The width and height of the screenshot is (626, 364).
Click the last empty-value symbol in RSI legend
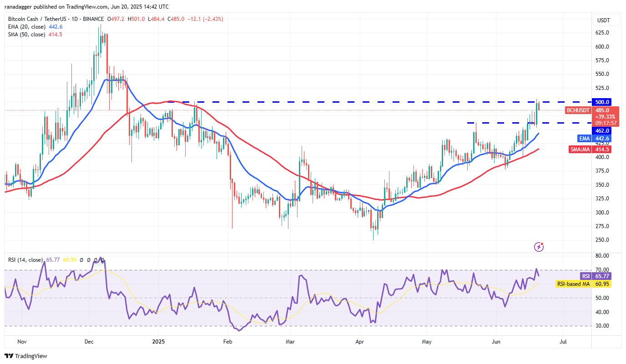pos(102,260)
